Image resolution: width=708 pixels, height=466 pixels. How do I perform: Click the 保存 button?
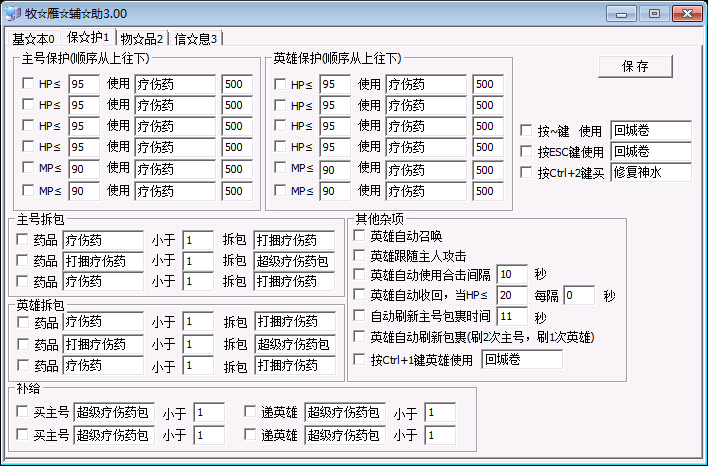[x=635, y=66]
